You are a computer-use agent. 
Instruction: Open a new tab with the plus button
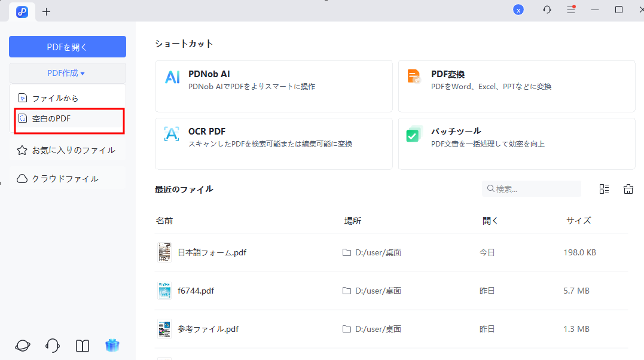(46, 11)
